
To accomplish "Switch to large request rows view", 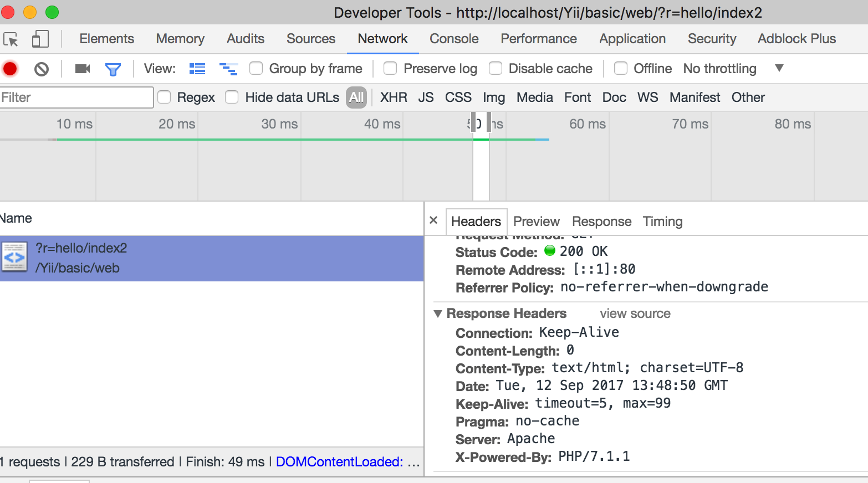I will [197, 69].
